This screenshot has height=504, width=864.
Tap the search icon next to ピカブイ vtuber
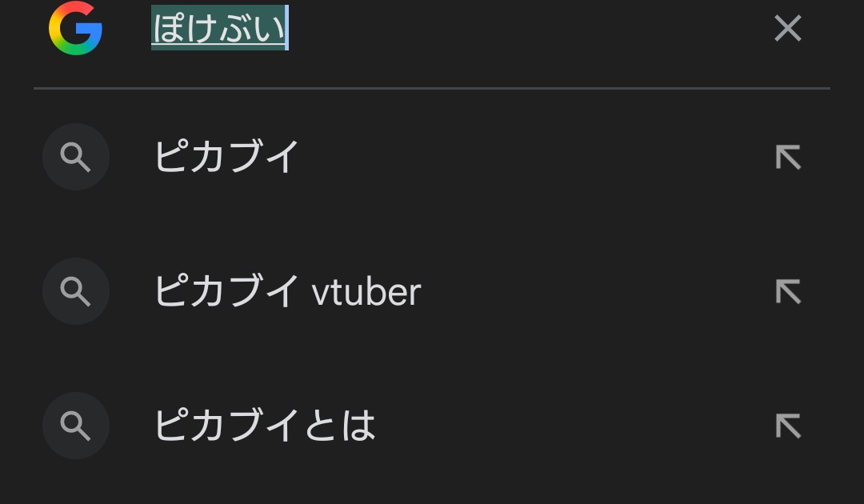(x=76, y=292)
